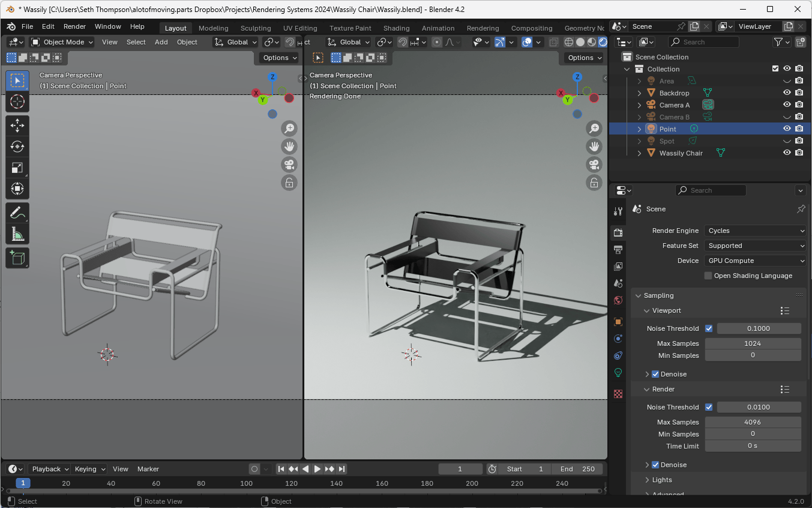Open the Add menu in left viewport header
The image size is (812, 508).
pyautogui.click(x=161, y=42)
